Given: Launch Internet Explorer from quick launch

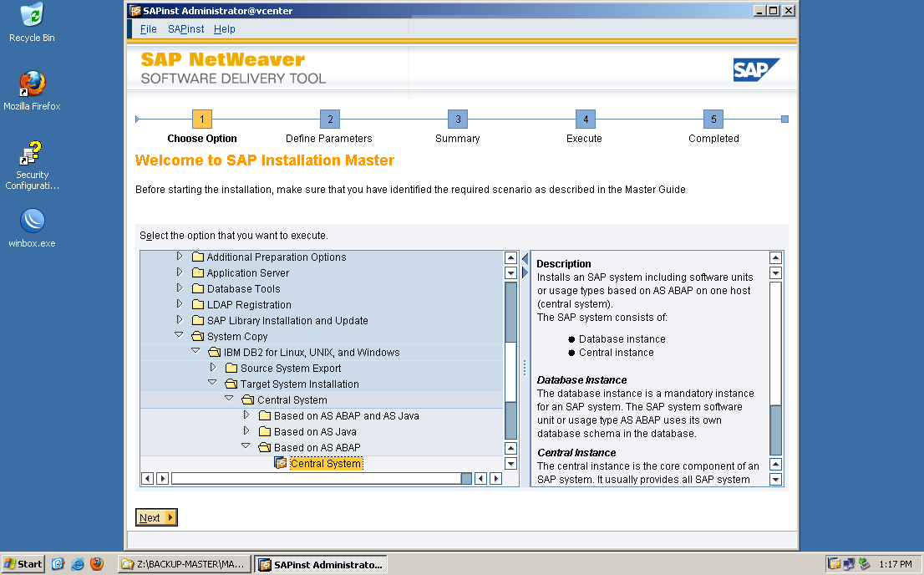Looking at the screenshot, I should coord(77,564).
